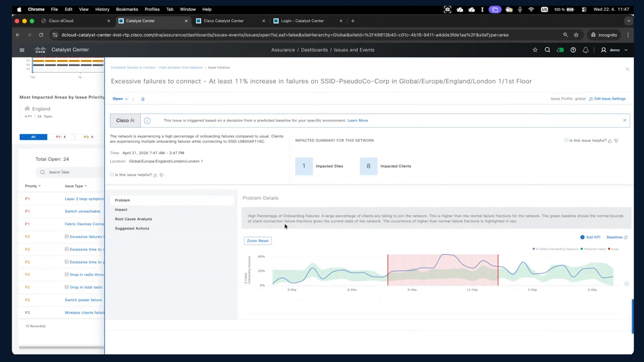Toggle the Predicted Value legend entry
The height and width of the screenshot is (362, 644).
593,249
